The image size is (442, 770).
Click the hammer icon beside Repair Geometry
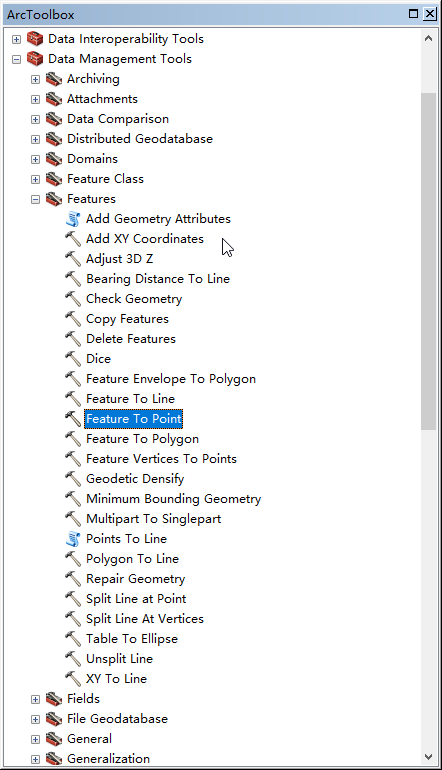coord(73,578)
